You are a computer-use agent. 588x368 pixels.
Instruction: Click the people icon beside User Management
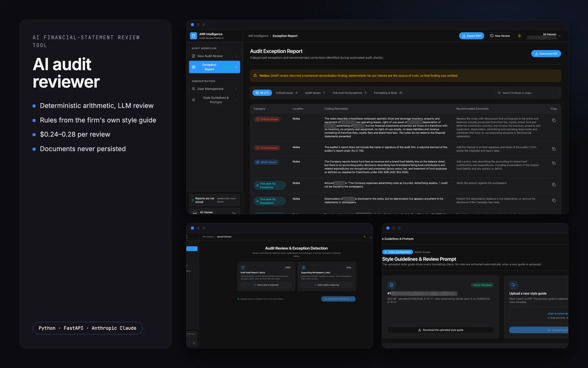pos(193,89)
